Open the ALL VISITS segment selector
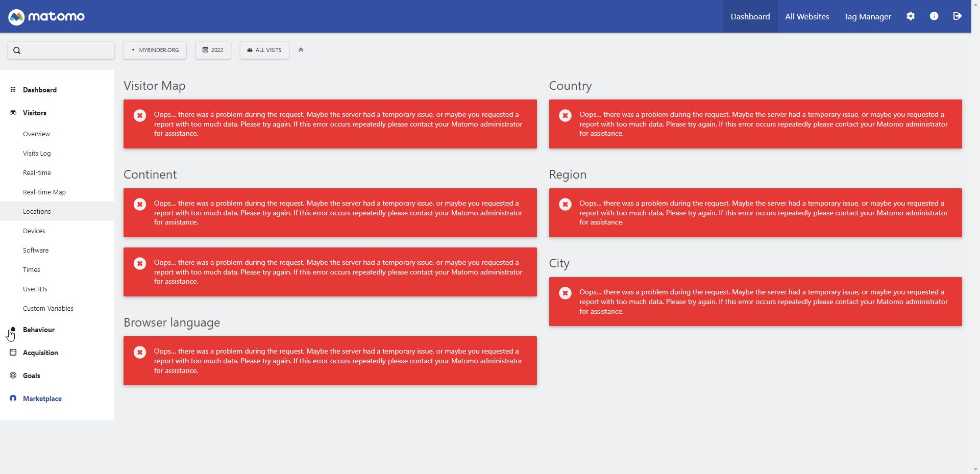Screen dimensions: 980x474 [264, 50]
